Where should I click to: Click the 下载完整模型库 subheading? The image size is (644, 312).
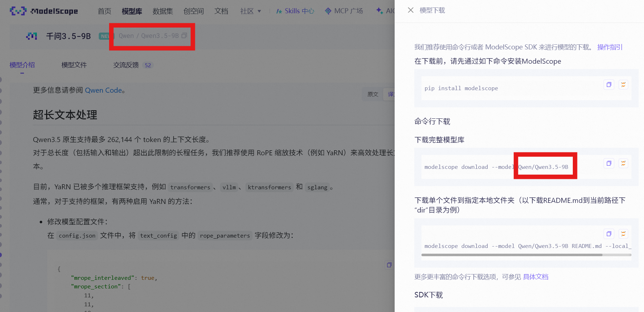(439, 140)
